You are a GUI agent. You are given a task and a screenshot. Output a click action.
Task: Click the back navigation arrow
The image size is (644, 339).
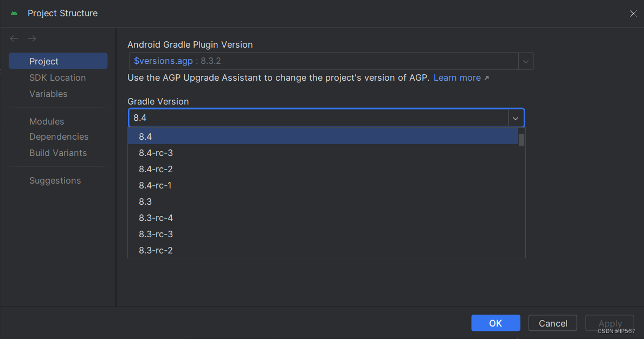[14, 38]
